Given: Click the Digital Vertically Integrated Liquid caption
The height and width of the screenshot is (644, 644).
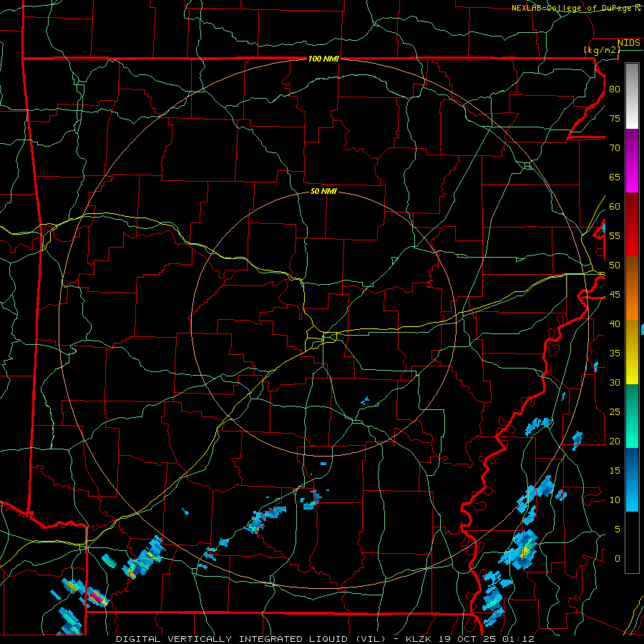Looking at the screenshot, I should [325, 639].
